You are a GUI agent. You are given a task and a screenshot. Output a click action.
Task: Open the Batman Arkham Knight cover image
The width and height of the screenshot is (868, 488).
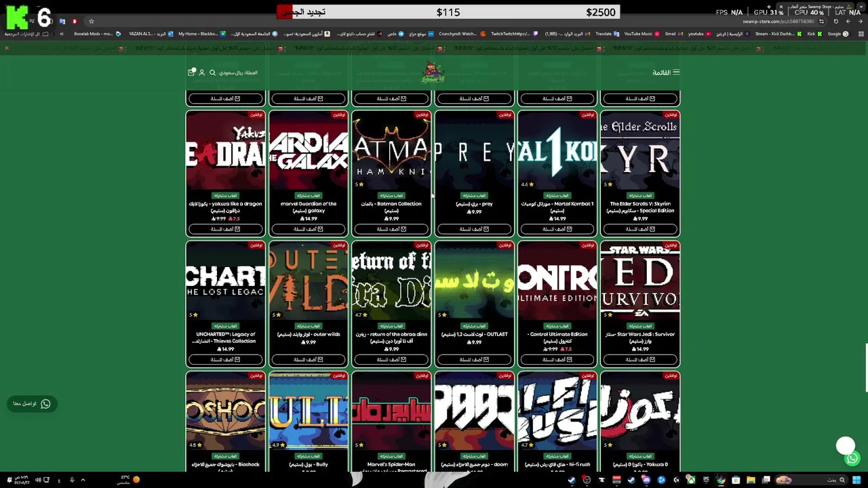391,150
